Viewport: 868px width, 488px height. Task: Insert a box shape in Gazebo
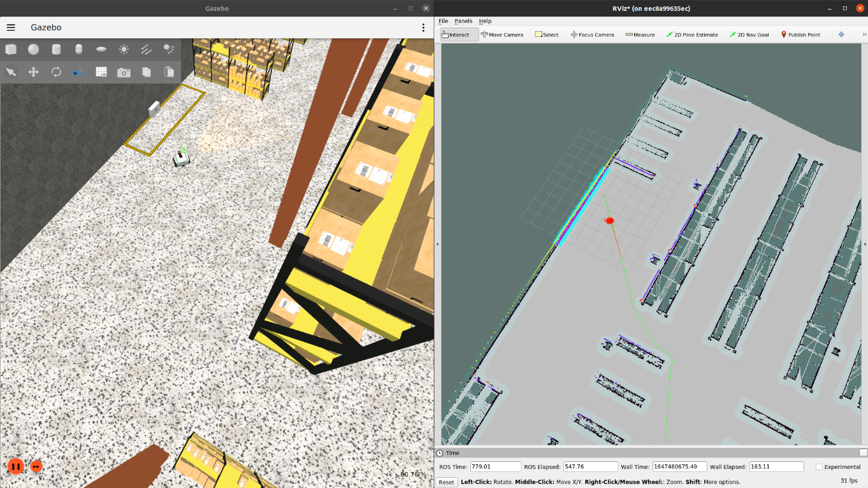pyautogui.click(x=11, y=49)
